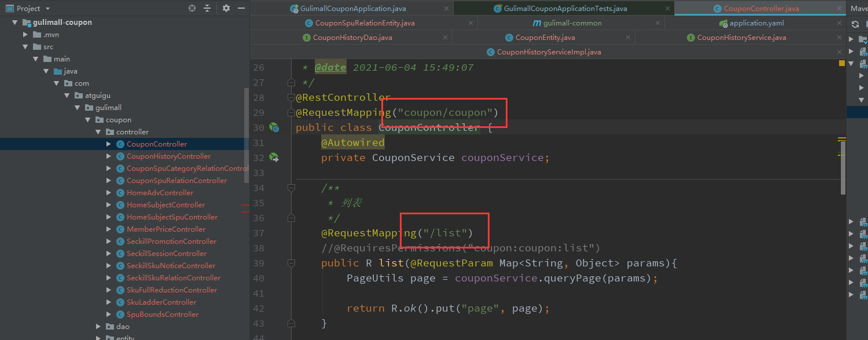The height and width of the screenshot is (340, 868).
Task: Collapse the controller package
Action: (x=98, y=132)
